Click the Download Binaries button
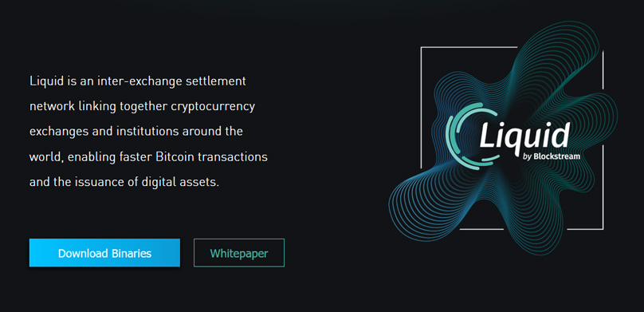644x312 pixels. tap(104, 253)
